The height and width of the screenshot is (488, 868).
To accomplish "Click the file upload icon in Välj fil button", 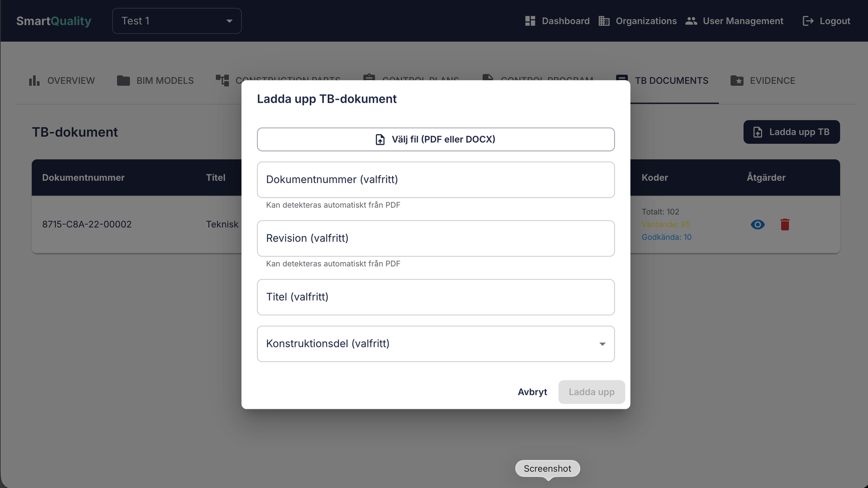I will [380, 140].
